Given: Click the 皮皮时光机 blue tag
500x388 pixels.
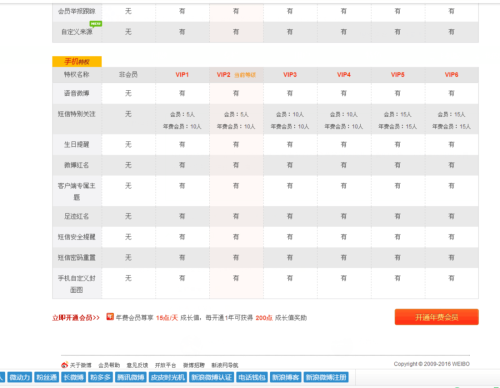Looking at the screenshot, I should tap(168, 377).
